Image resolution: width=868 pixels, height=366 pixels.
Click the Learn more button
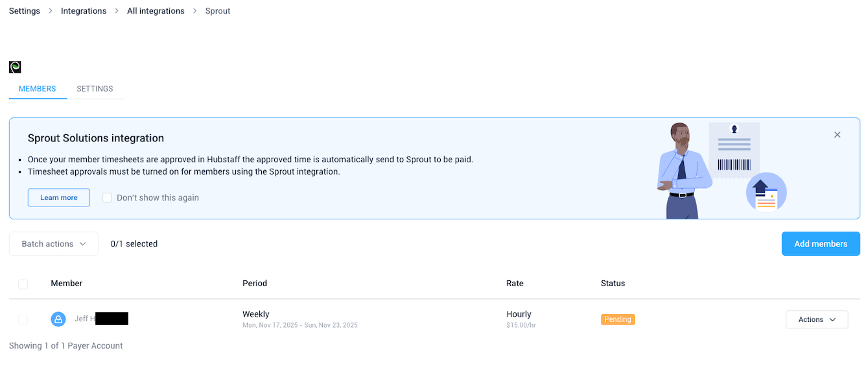59,198
